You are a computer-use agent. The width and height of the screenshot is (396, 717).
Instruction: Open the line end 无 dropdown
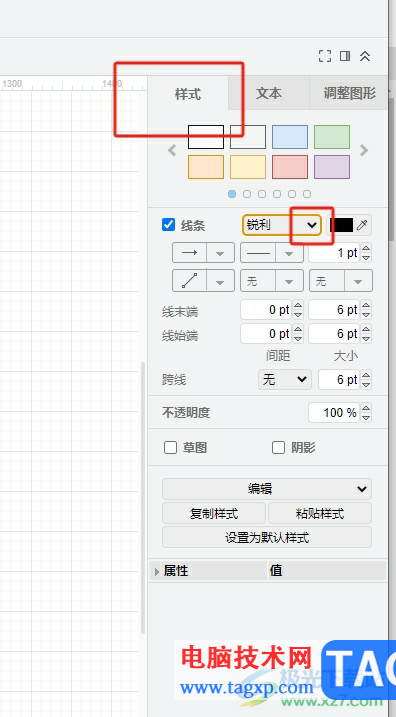click(x=341, y=281)
